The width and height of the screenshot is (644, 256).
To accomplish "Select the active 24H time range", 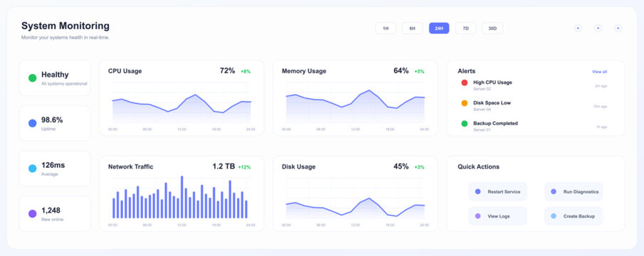I will (438, 28).
